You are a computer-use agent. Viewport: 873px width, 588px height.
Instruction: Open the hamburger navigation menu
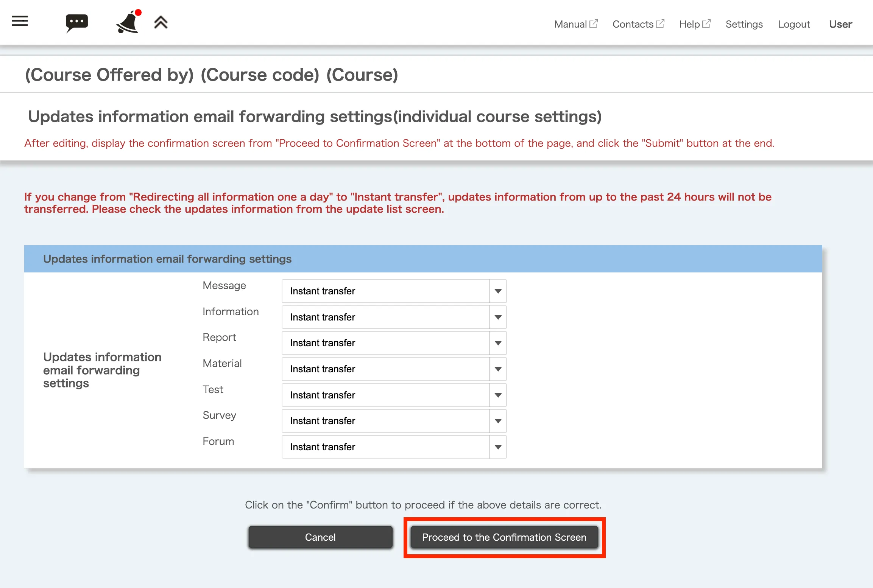click(x=20, y=21)
